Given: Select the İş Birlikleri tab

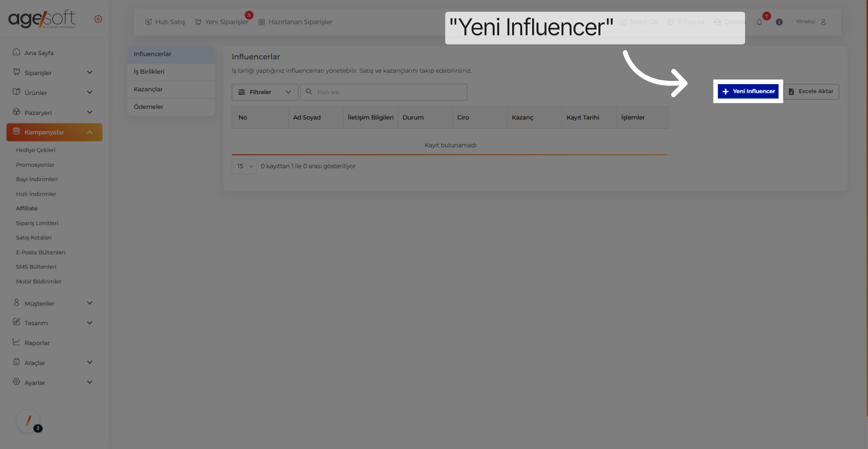Looking at the screenshot, I should point(171,72).
